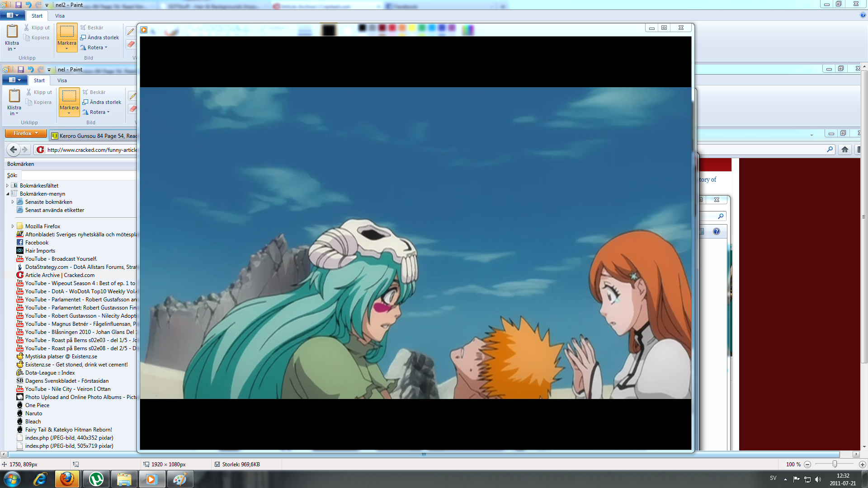Collapse the Bokmärken-menyn tree node
The image size is (868, 488).
[8, 194]
